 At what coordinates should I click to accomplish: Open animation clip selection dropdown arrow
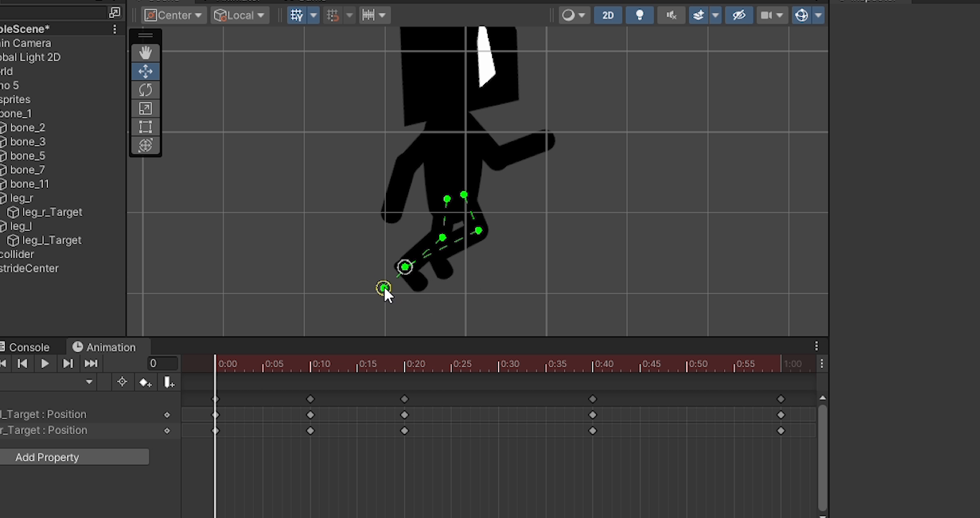click(x=89, y=382)
